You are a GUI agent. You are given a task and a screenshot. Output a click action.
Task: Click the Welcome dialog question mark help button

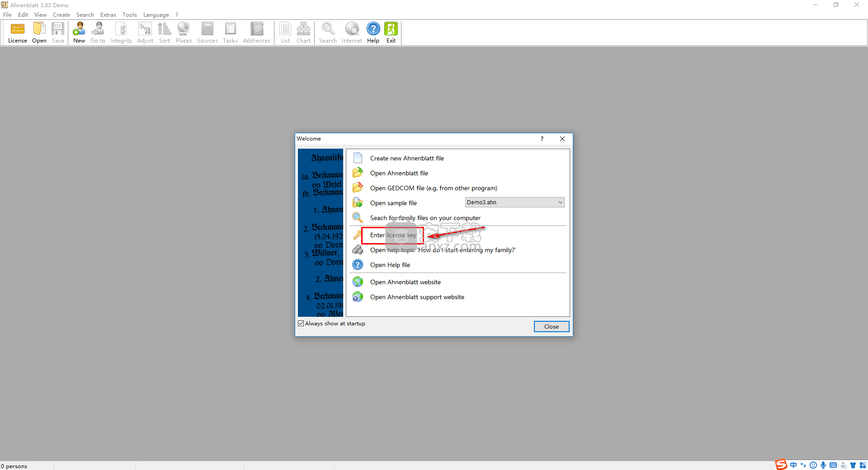click(542, 139)
